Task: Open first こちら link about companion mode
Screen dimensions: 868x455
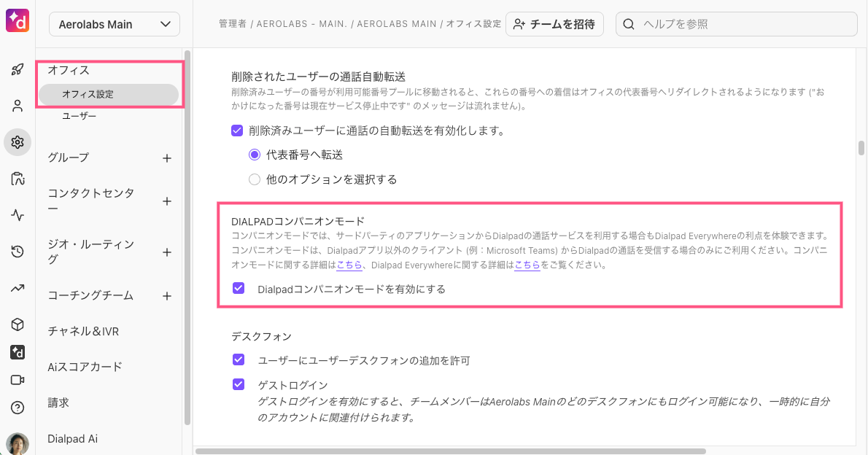Action: (349, 265)
